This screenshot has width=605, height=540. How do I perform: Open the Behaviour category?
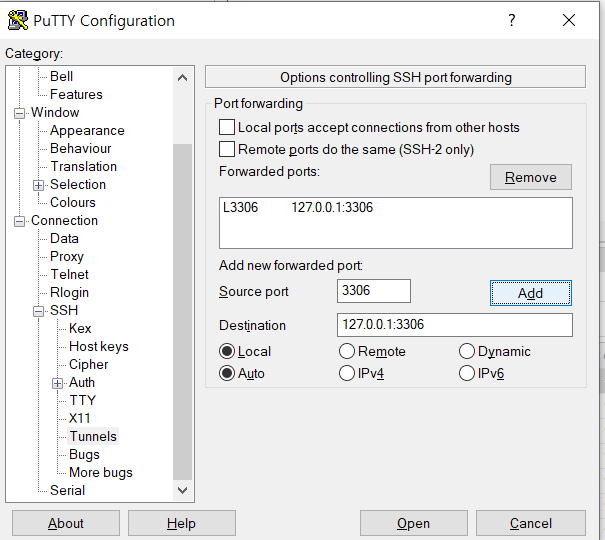click(x=81, y=148)
